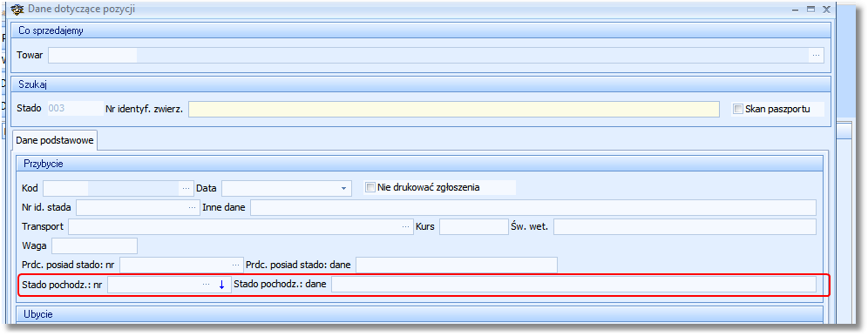Viewport: 868px width, 336px height.
Task: Focus the Waga input field
Action: pos(94,246)
